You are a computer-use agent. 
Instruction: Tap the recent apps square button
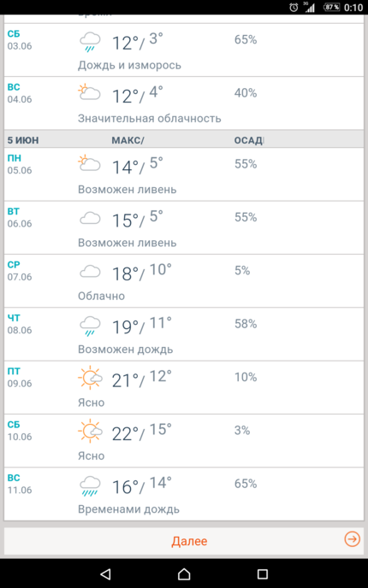[262, 573]
